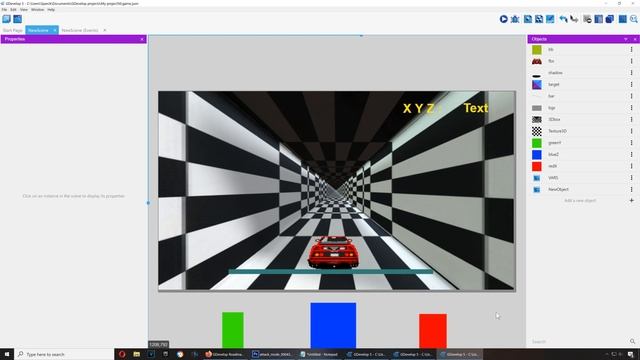This screenshot has width=640, height=360.
Task: Click the plus icon to add object
Action: (x=631, y=200)
